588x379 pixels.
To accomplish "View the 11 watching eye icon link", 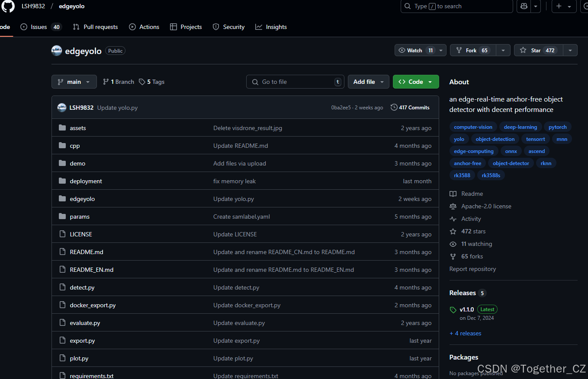I will [x=453, y=244].
